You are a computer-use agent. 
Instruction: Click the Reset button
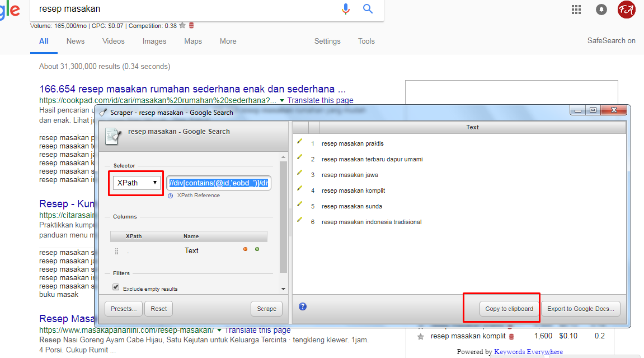point(158,309)
